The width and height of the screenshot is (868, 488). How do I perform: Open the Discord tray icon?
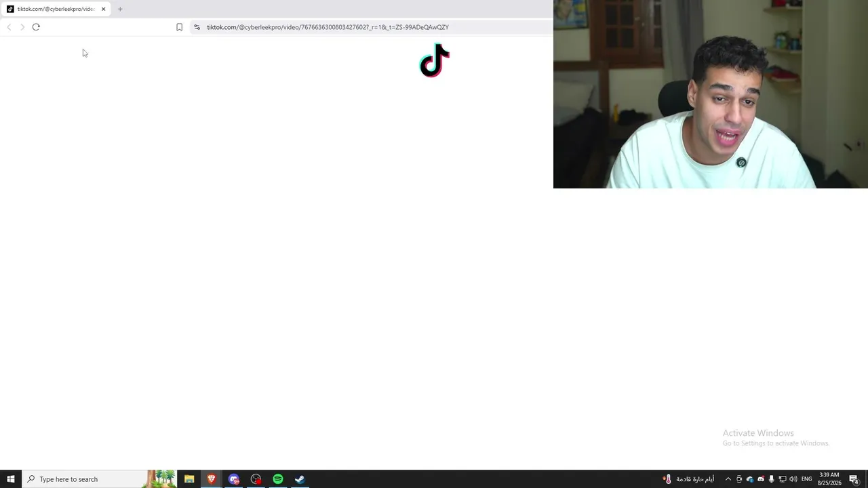[761, 479]
